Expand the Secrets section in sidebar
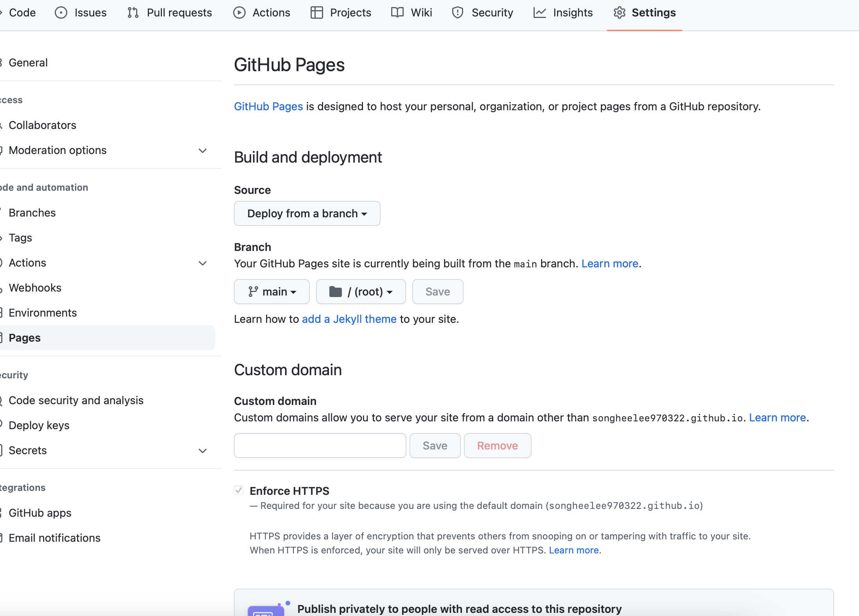The image size is (859, 616). (x=203, y=451)
